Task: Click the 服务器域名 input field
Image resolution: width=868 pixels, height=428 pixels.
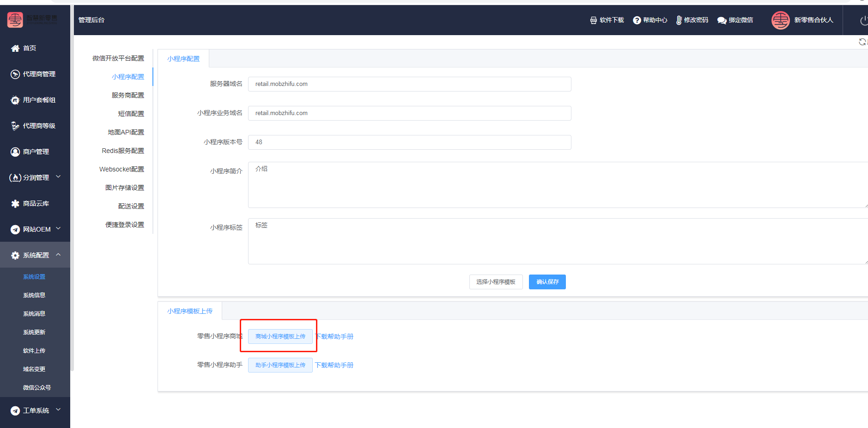Action: click(x=410, y=84)
